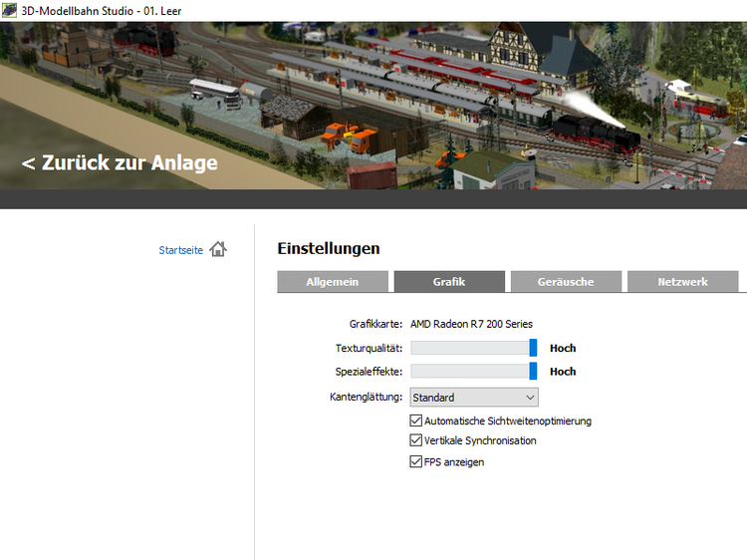Select the Grafik tab
This screenshot has height=560, width=747.
tap(449, 282)
